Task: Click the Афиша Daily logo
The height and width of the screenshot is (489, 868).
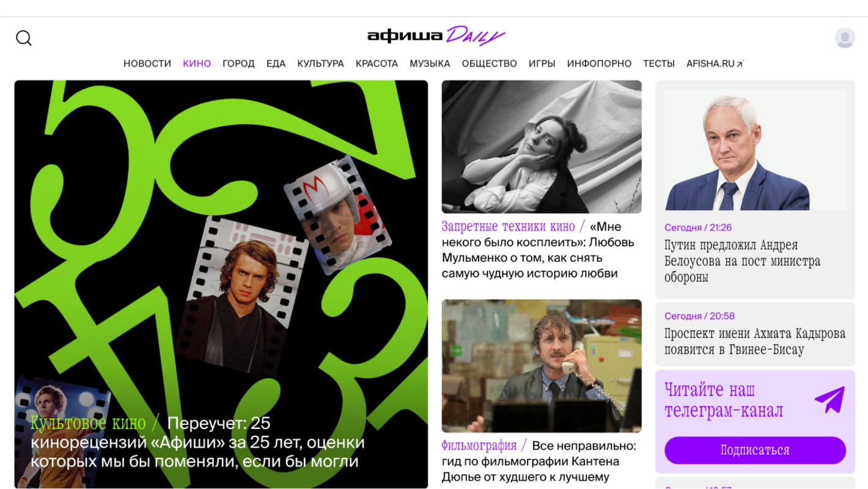Action: [436, 35]
